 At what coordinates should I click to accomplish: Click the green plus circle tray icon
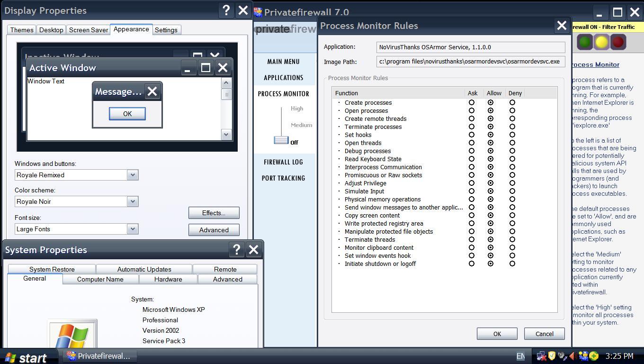[594, 356]
